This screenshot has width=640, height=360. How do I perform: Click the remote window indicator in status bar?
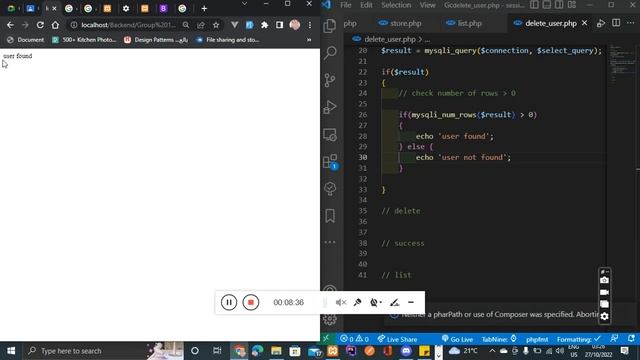point(326,339)
